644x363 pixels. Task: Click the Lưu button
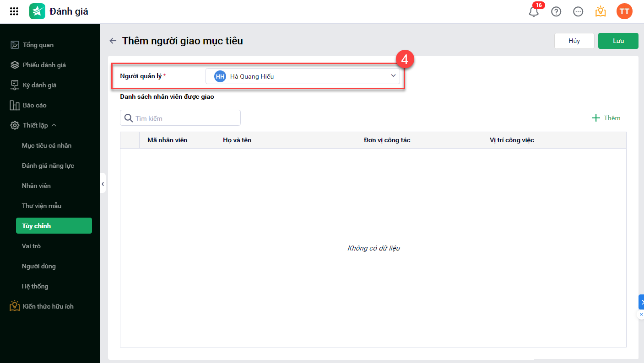pos(618,41)
